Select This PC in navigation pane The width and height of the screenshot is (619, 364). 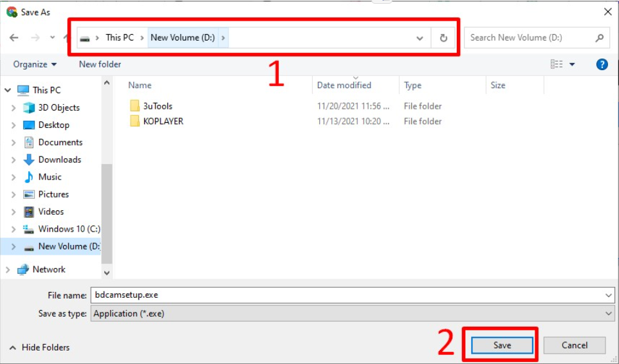coord(46,90)
